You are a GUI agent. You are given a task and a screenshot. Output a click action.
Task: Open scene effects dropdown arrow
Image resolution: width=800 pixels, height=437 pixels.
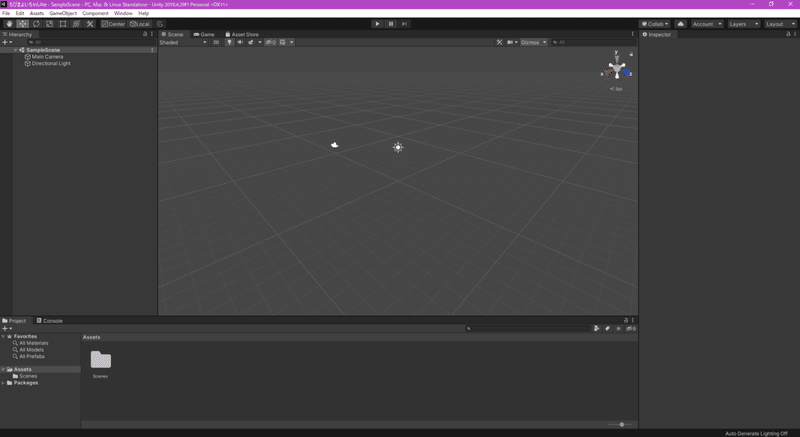(x=260, y=42)
